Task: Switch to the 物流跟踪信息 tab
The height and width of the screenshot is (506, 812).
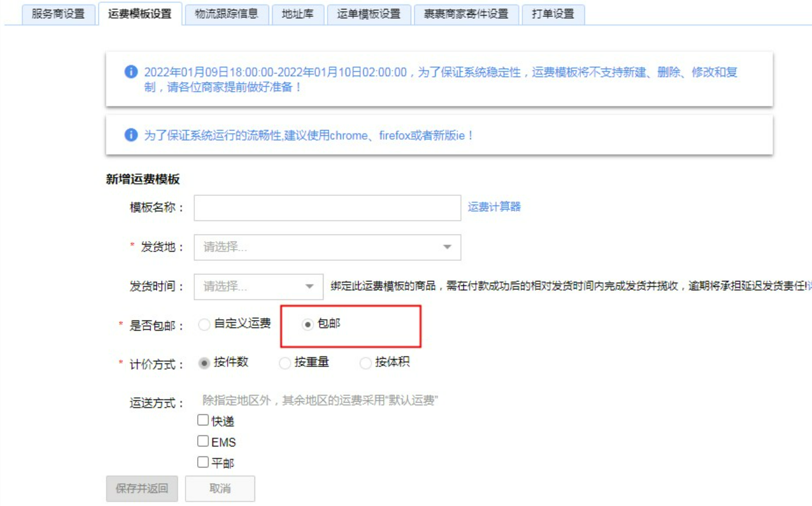Action: coord(226,14)
